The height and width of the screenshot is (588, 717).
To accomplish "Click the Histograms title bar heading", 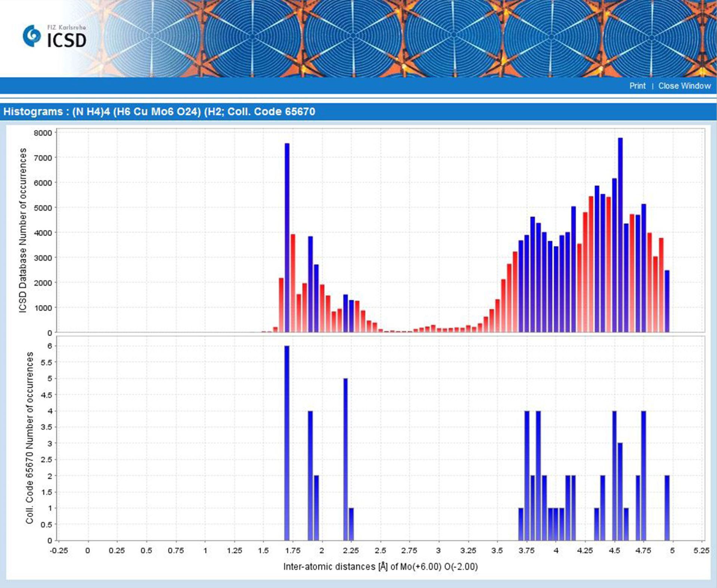I will 159,112.
